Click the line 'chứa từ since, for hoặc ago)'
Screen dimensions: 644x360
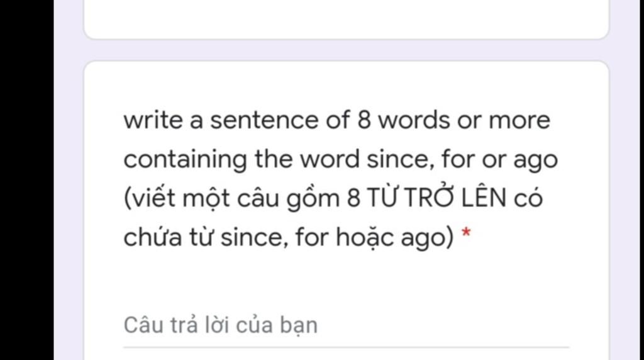pyautogui.click(x=289, y=237)
